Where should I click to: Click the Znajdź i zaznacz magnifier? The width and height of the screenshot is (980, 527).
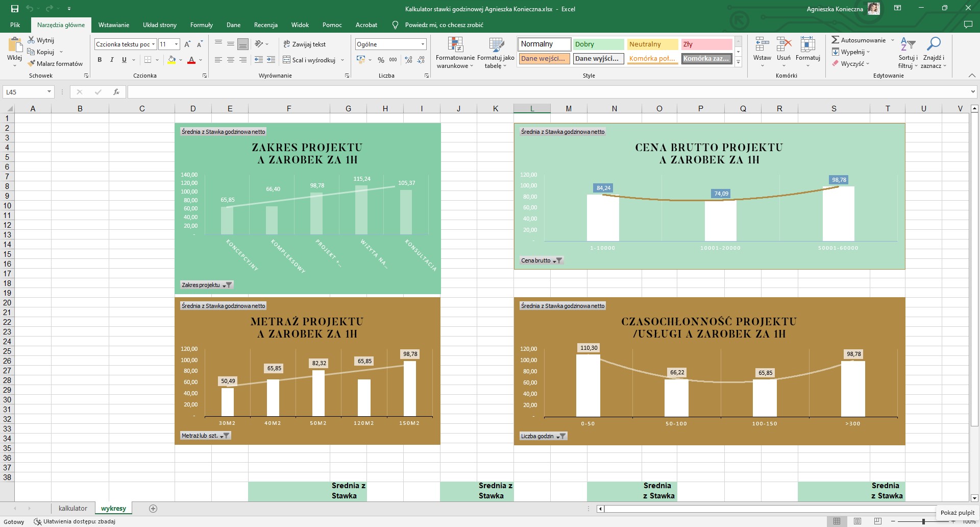934,45
